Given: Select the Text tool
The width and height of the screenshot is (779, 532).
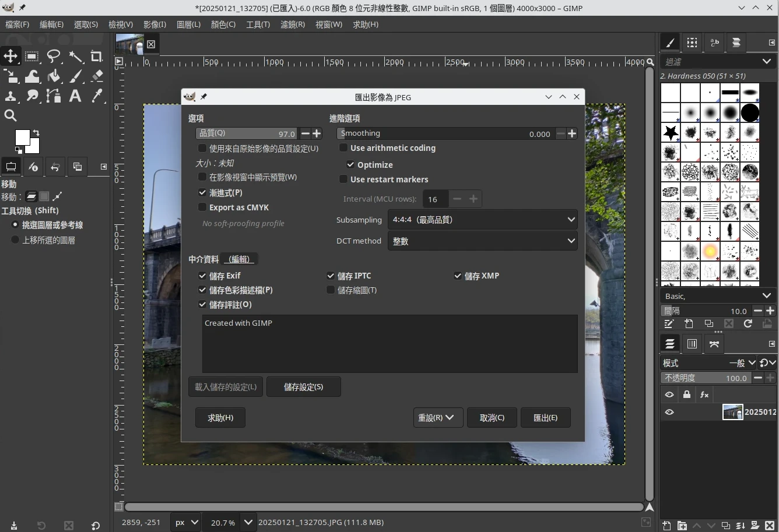Looking at the screenshot, I should coord(75,96).
